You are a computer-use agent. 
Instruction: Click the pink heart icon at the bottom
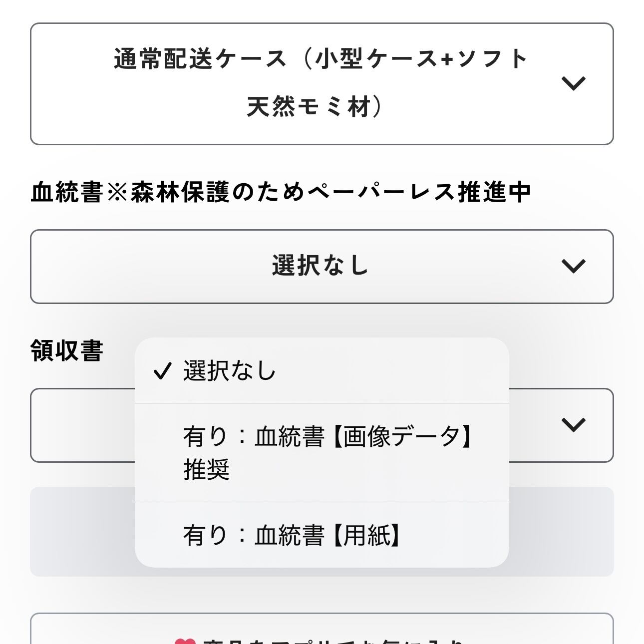[185, 641]
